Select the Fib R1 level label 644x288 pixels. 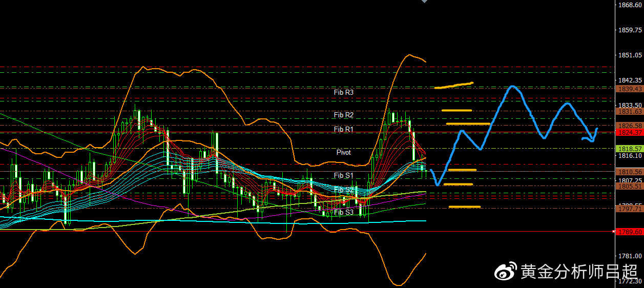[x=343, y=130]
